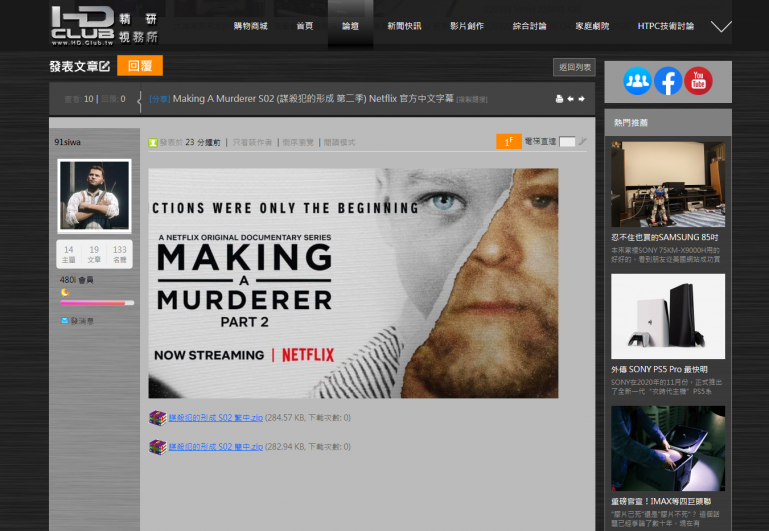This screenshot has width=769, height=531.
Task: Click the orange 1F floor badge
Action: coord(509,142)
